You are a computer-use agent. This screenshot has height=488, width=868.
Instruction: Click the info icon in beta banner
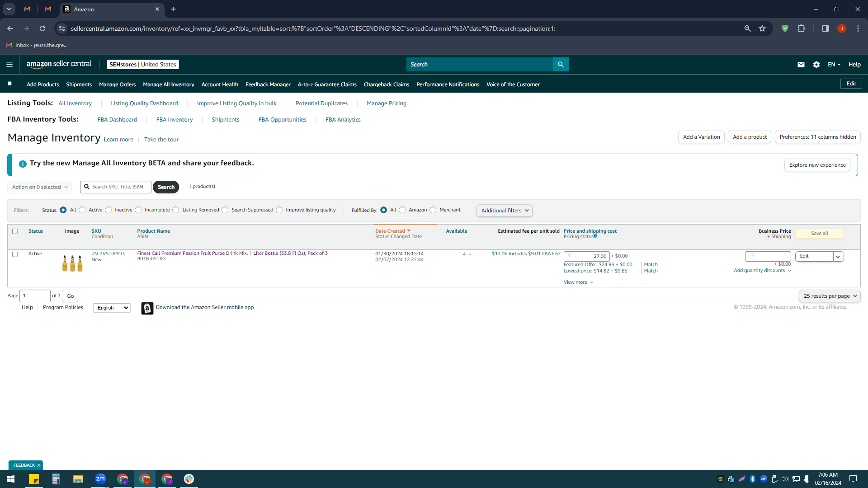23,164
